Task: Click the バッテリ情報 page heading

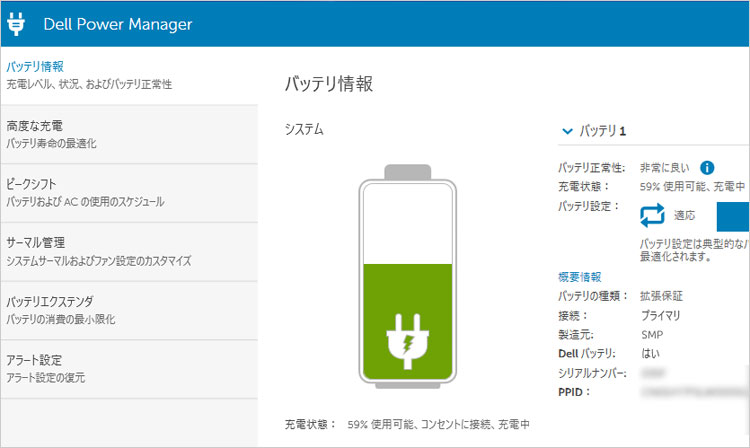Action: 329,84
